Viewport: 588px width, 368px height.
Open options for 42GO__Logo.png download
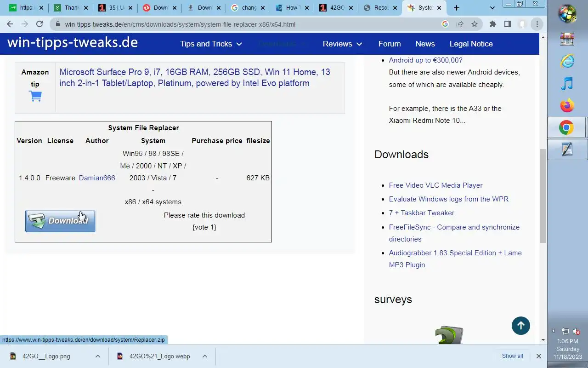[98, 356]
